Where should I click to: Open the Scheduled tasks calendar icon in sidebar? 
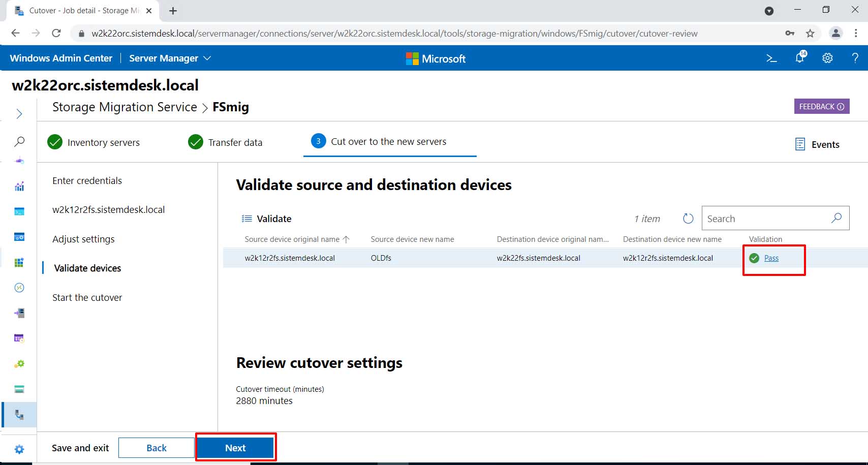pyautogui.click(x=19, y=338)
